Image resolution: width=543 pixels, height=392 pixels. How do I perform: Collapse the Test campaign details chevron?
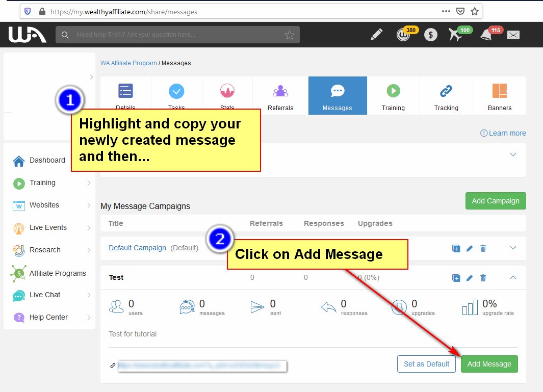pos(512,277)
